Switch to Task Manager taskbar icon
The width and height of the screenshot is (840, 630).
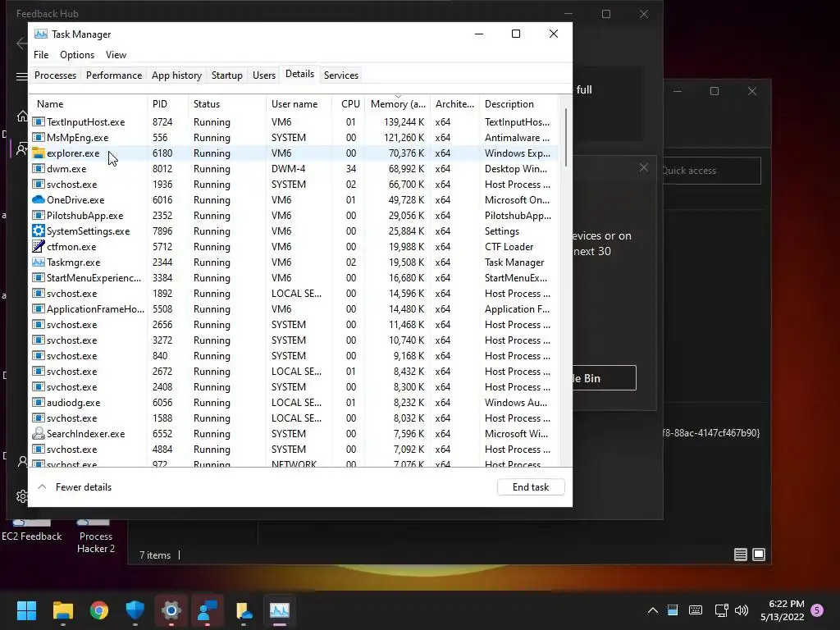280,610
